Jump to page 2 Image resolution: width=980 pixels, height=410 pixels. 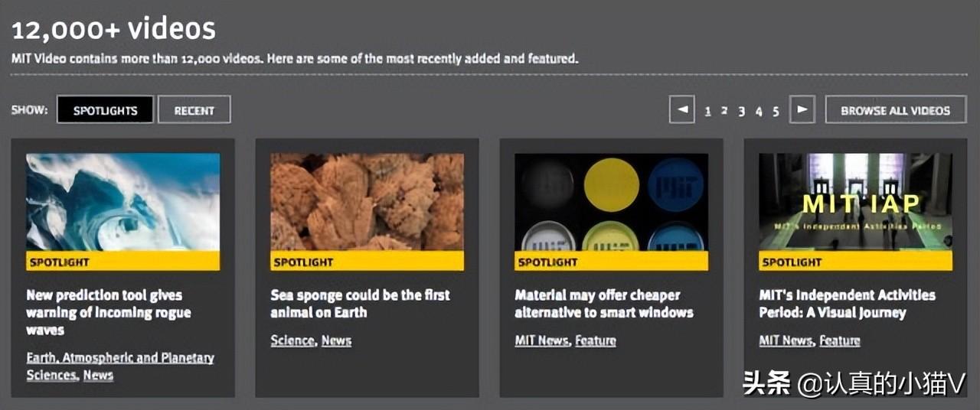pyautogui.click(x=724, y=112)
